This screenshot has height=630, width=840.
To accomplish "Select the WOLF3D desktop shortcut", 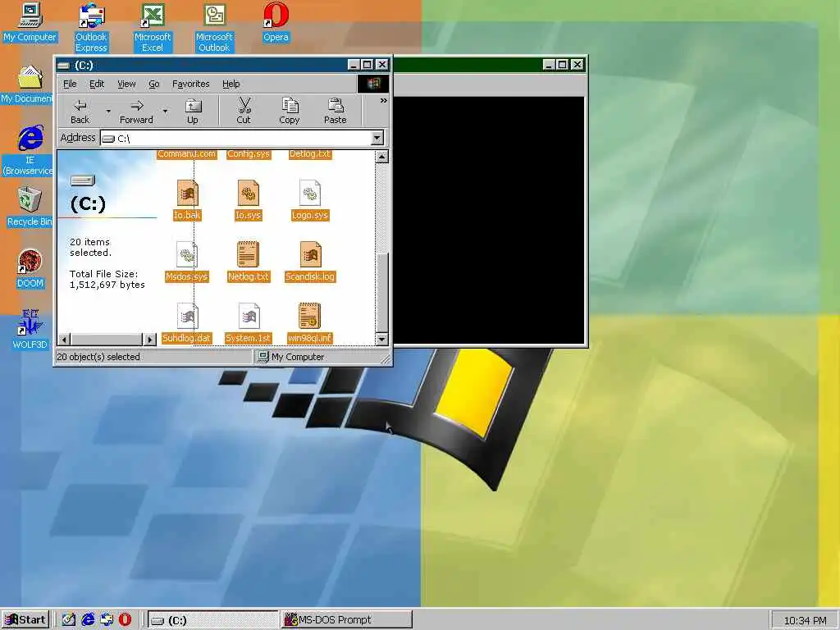I will (x=30, y=330).
